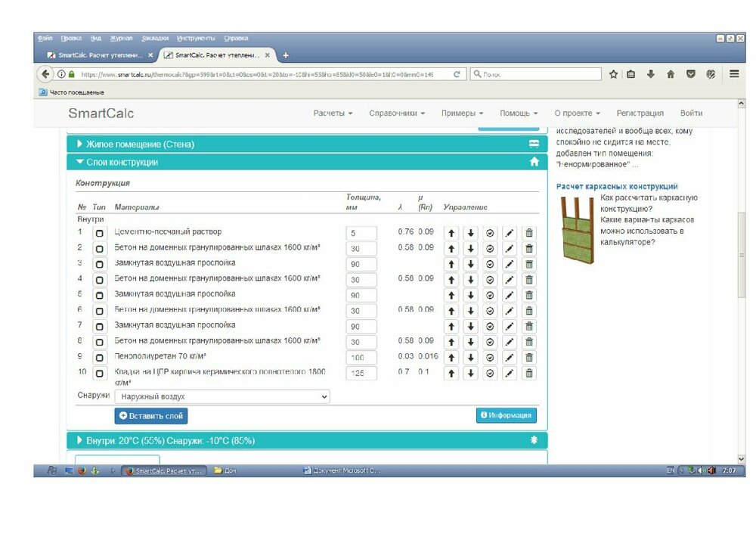Open Файл menu in Firefox
Viewport: 756px width, 534px height.
pos(45,38)
